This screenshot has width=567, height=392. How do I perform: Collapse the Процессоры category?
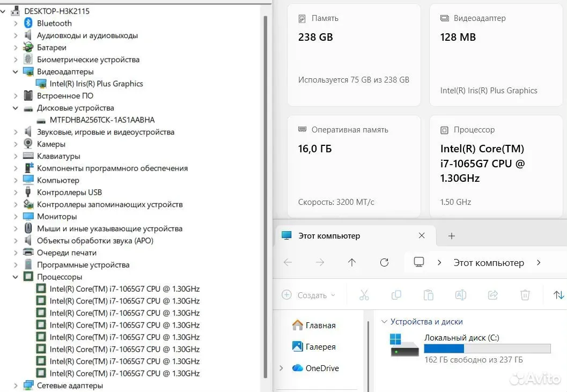click(x=16, y=277)
